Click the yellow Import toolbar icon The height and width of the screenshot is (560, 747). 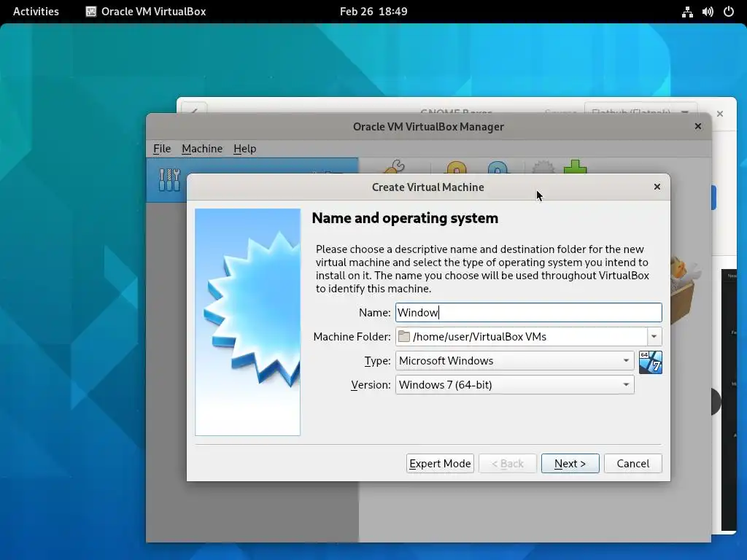(457, 168)
